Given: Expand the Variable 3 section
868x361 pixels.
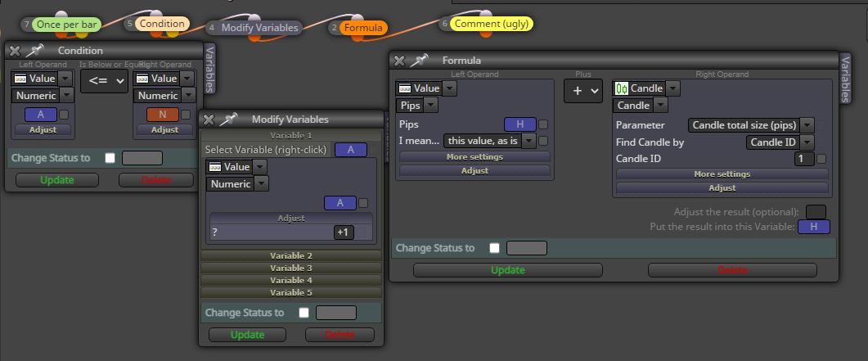Looking at the screenshot, I should click(291, 268).
